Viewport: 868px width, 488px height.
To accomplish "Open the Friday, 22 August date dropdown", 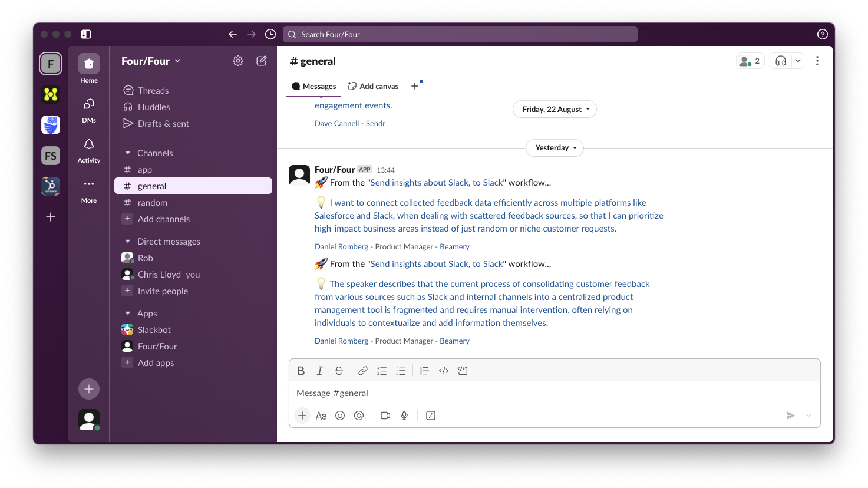I will 555,109.
